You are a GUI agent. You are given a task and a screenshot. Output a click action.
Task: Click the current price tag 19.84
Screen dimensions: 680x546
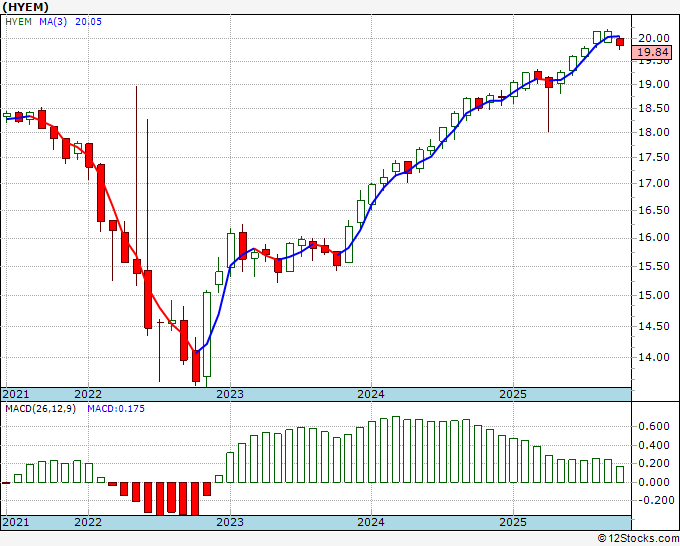[653, 52]
